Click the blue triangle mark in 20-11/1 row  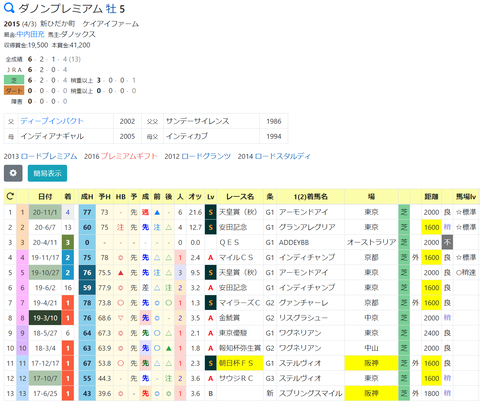pos(157,212)
